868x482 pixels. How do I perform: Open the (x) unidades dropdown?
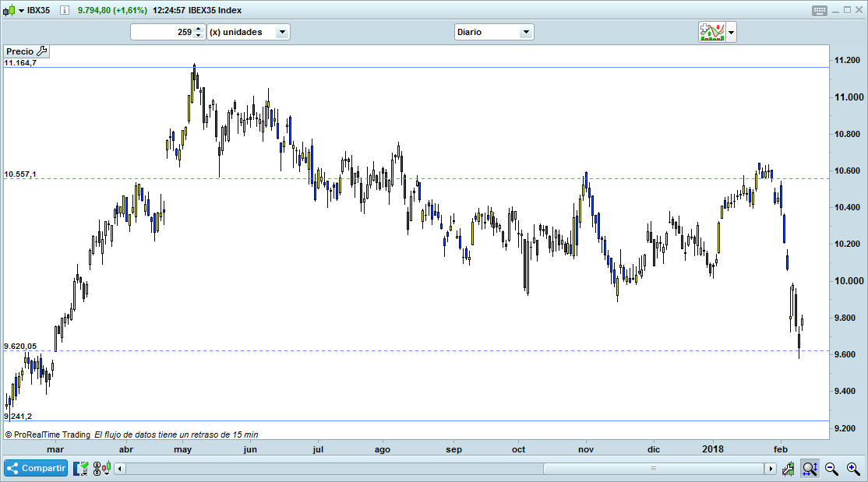click(283, 32)
